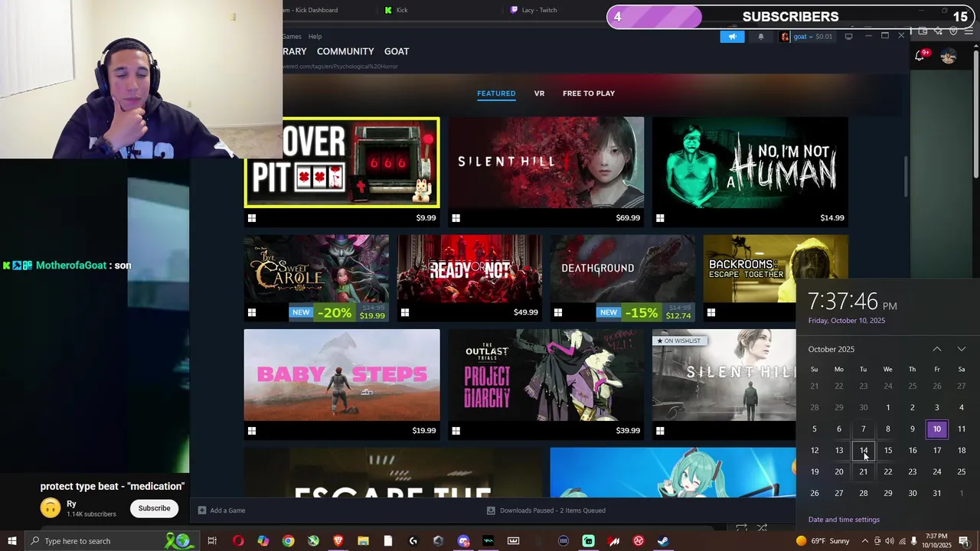Screen dimensions: 980x551
Task: Open Steam notifications bell icon
Action: 760,37
